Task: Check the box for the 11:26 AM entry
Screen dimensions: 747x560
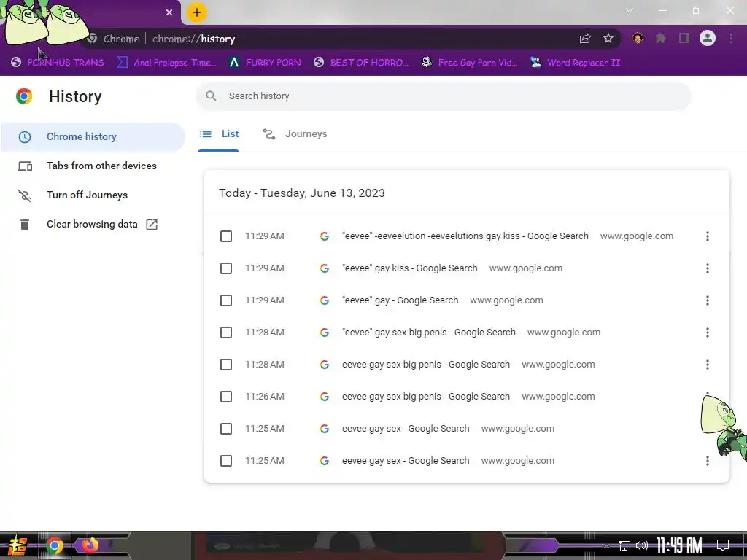Action: click(x=226, y=397)
